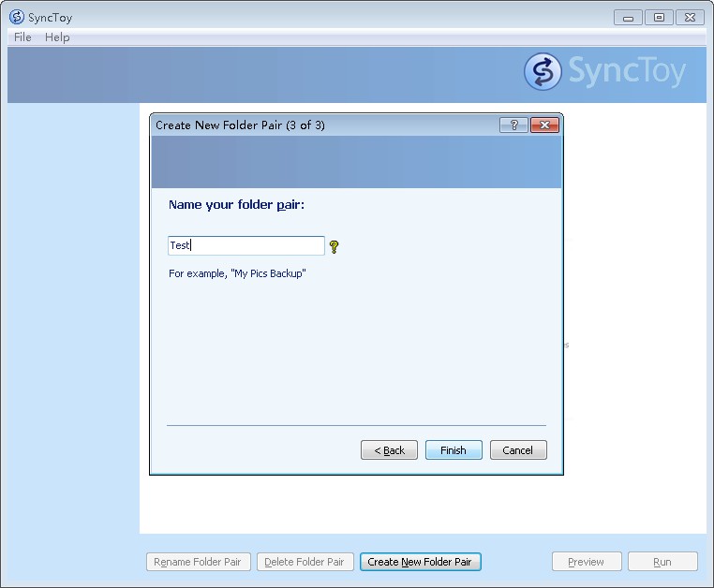Click the "Name your folder pair:" heading

click(236, 205)
